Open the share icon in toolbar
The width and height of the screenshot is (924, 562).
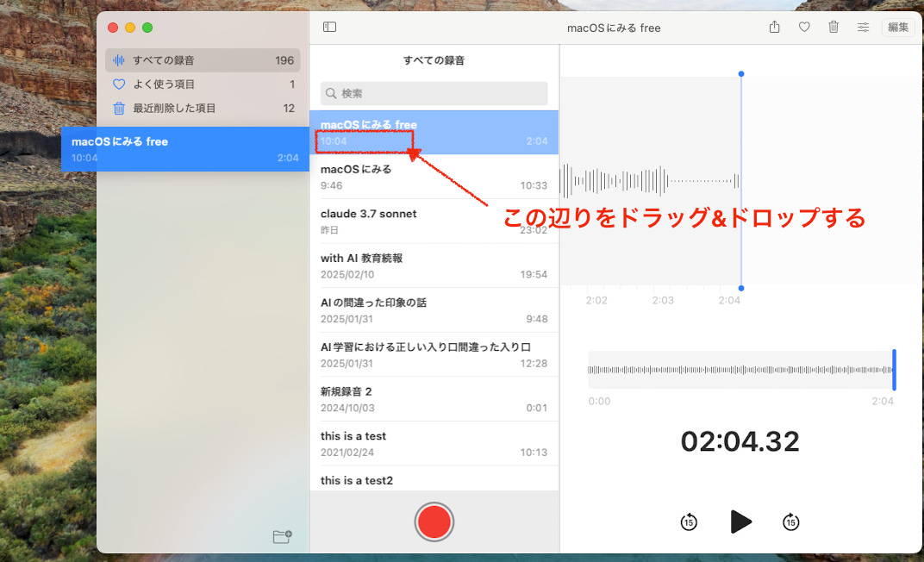774,27
